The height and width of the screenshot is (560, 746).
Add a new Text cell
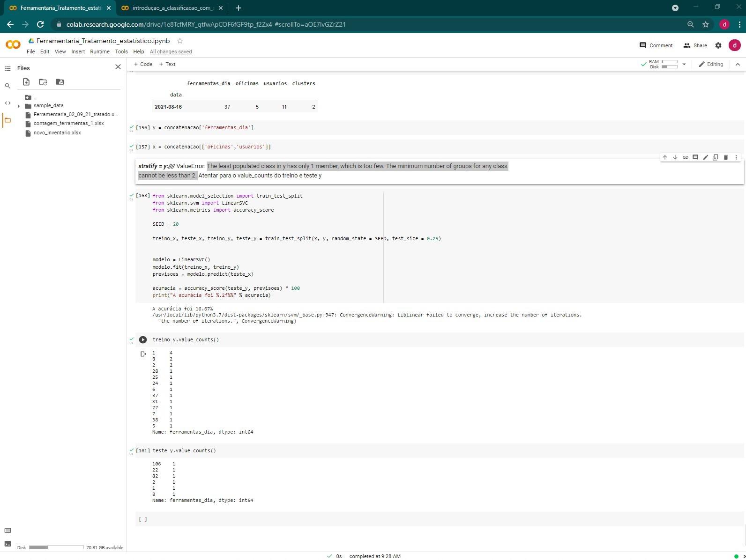coord(167,64)
